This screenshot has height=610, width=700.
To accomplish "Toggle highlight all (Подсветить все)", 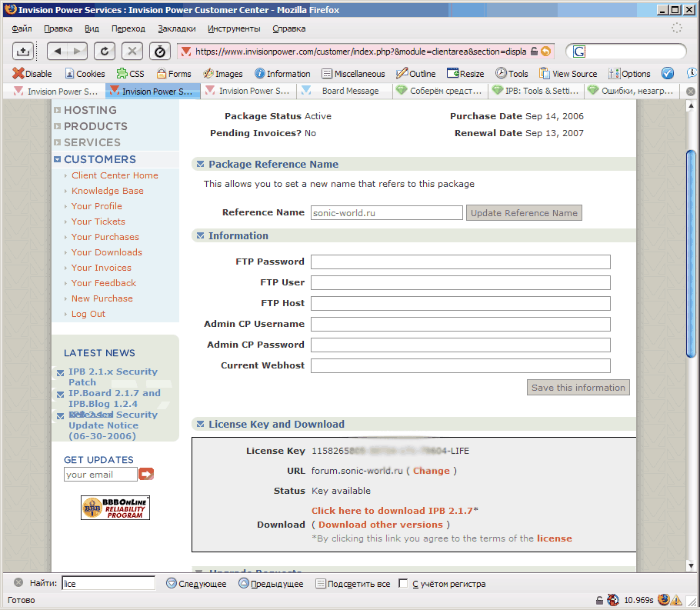I will [352, 584].
